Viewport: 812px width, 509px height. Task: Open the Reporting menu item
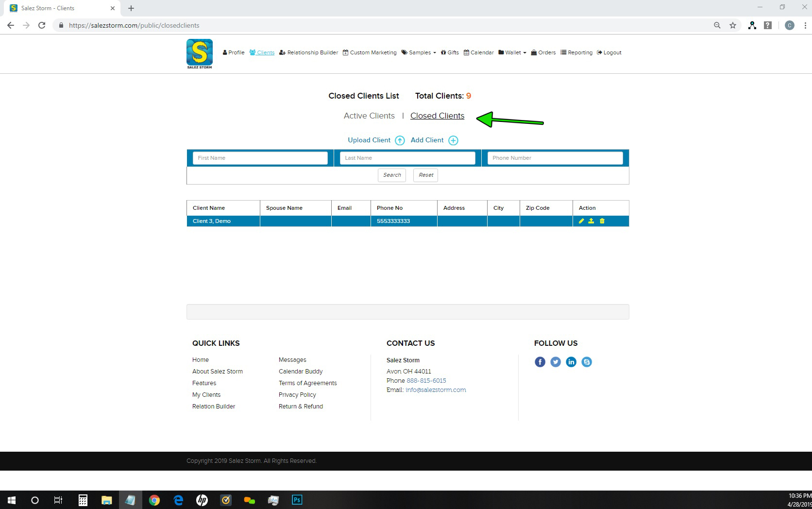pos(576,52)
